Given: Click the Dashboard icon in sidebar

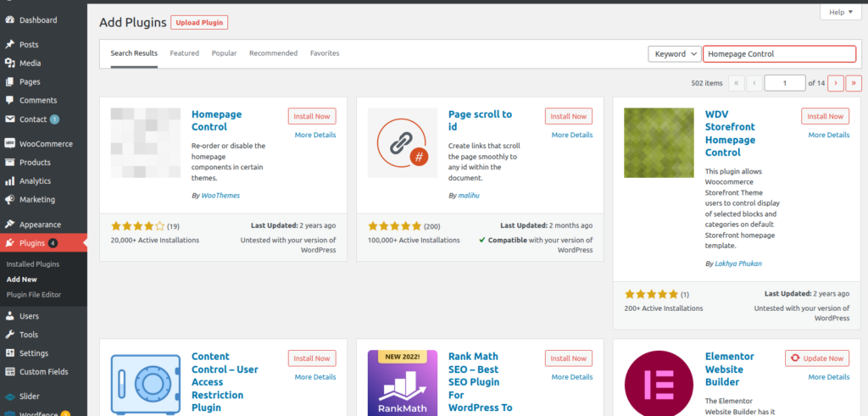Looking at the screenshot, I should tap(9, 19).
